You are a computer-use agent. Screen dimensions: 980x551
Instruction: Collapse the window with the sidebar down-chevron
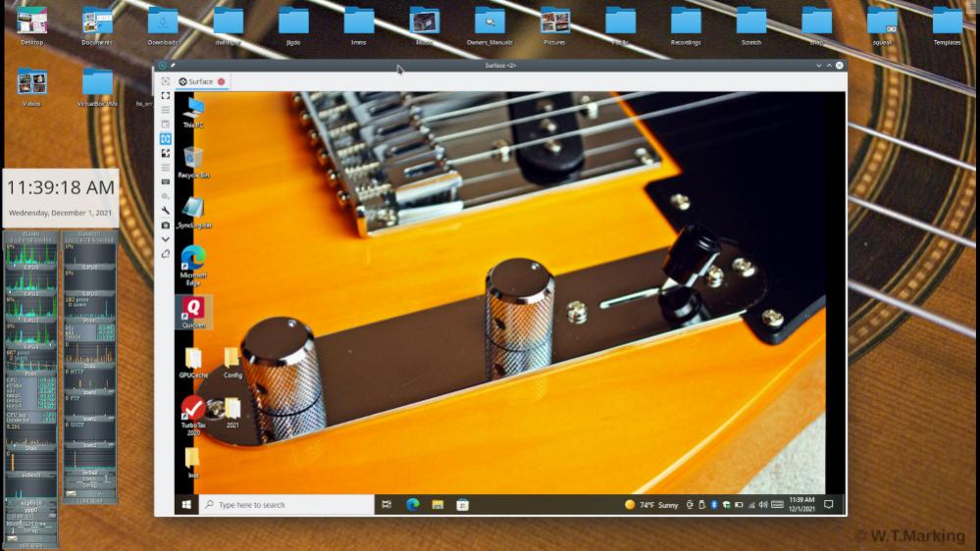165,239
